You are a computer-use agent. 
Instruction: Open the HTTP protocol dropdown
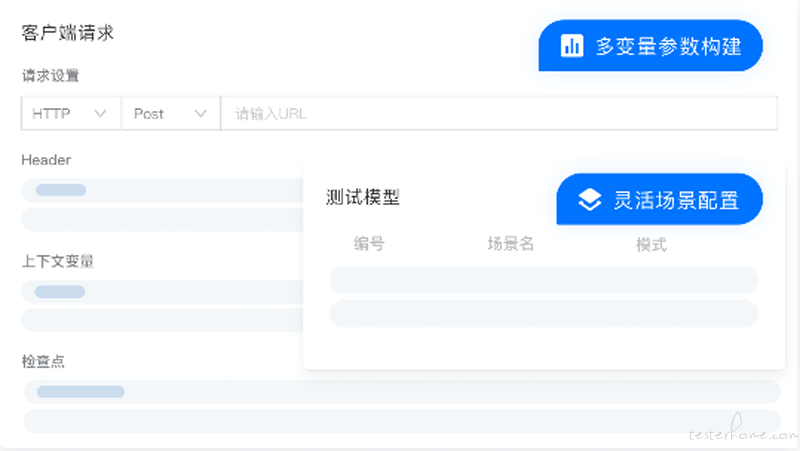(x=71, y=113)
